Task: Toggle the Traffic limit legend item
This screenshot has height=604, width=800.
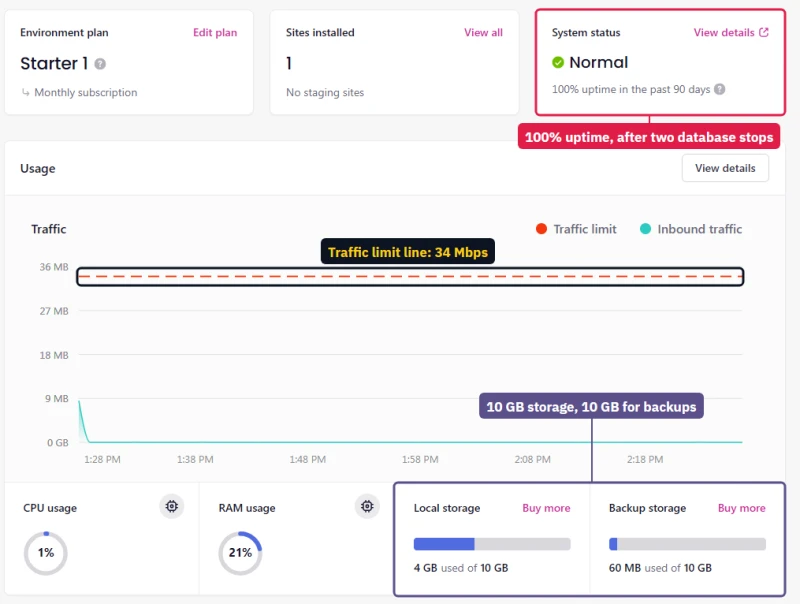Action: (x=576, y=229)
